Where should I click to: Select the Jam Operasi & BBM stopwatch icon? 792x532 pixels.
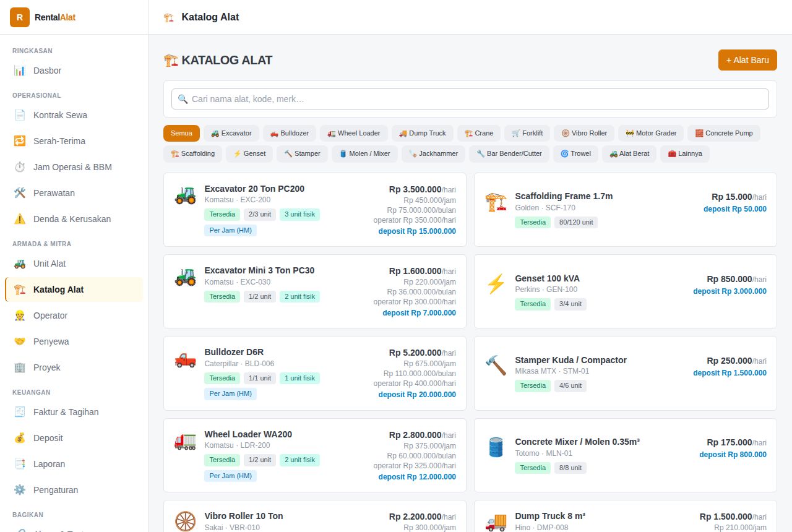point(20,167)
